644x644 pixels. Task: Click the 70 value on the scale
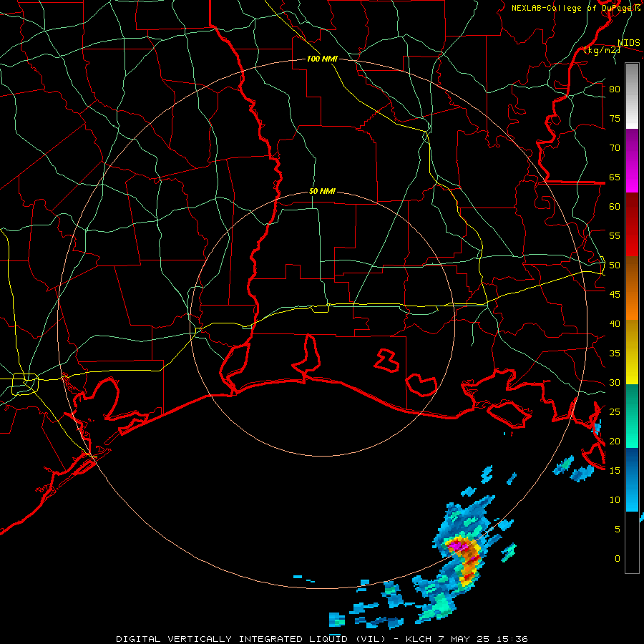(x=615, y=148)
